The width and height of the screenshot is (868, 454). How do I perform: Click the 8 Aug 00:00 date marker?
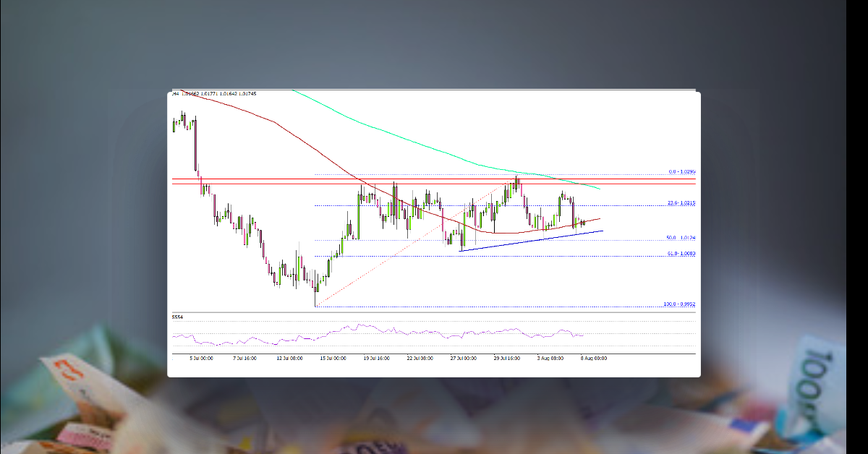[x=593, y=357]
